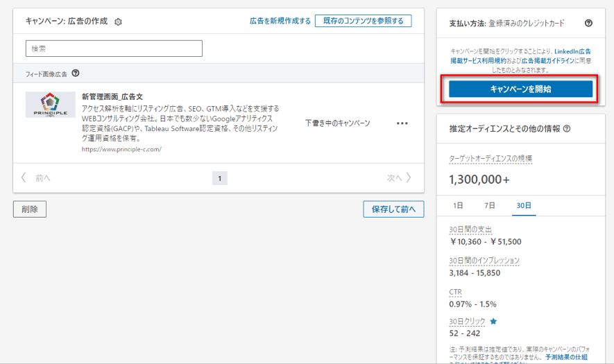This screenshot has width=614, height=364.
Task: Select the 7日 forecast tab
Action: coord(490,206)
